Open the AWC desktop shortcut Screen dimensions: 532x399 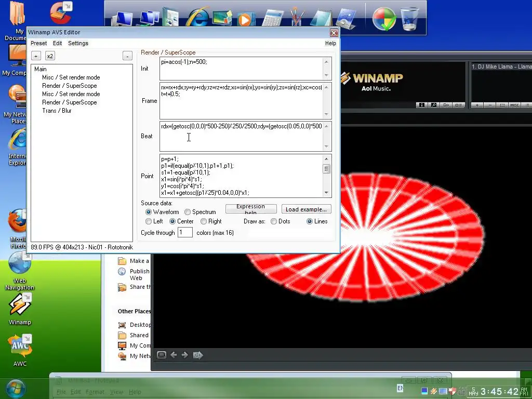pos(20,351)
